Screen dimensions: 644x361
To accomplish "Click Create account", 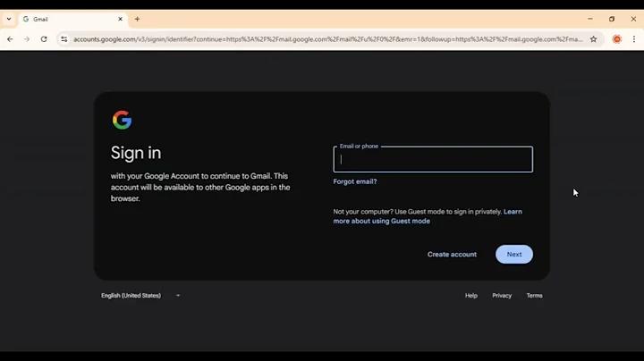I will (x=452, y=255).
